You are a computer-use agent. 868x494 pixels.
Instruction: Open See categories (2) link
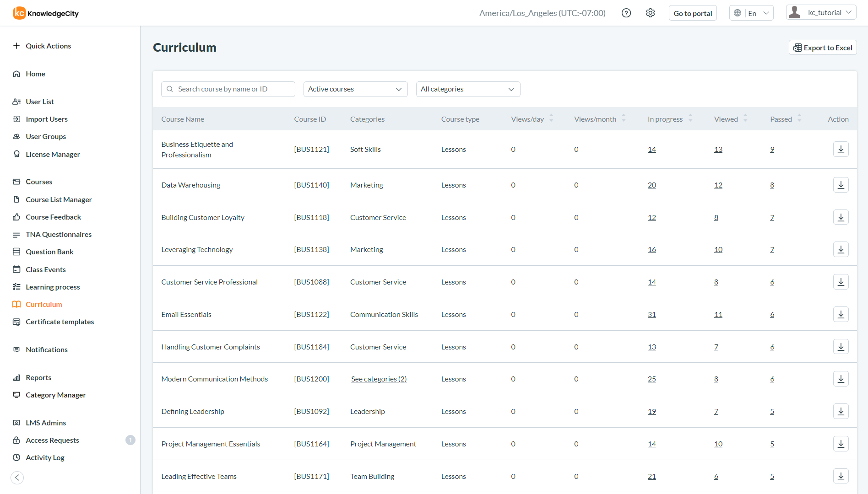379,379
